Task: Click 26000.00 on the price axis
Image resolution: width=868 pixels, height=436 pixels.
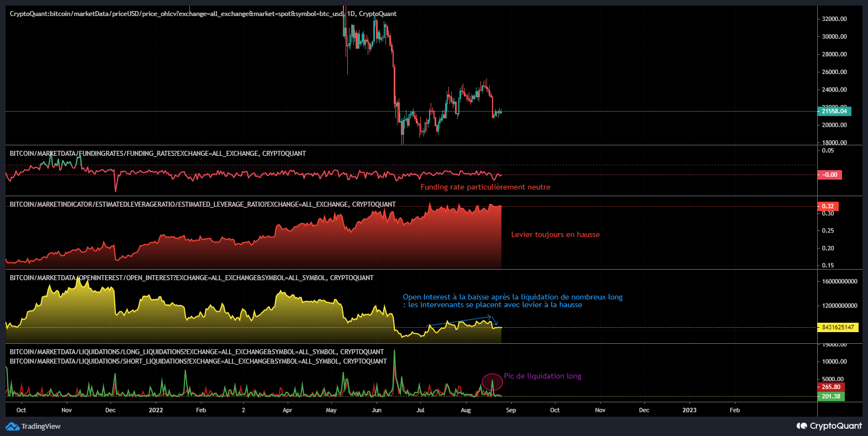Action: [834, 72]
